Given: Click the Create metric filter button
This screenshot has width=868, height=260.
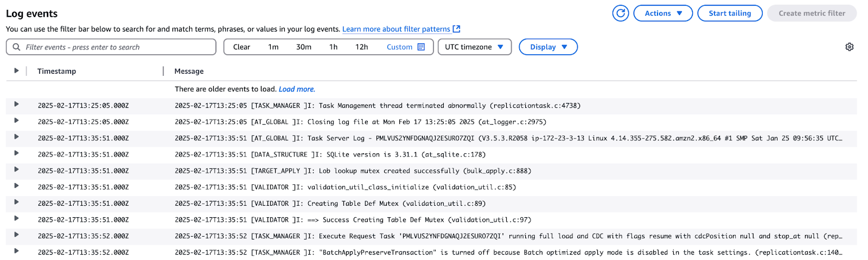Looking at the screenshot, I should click(x=812, y=13).
